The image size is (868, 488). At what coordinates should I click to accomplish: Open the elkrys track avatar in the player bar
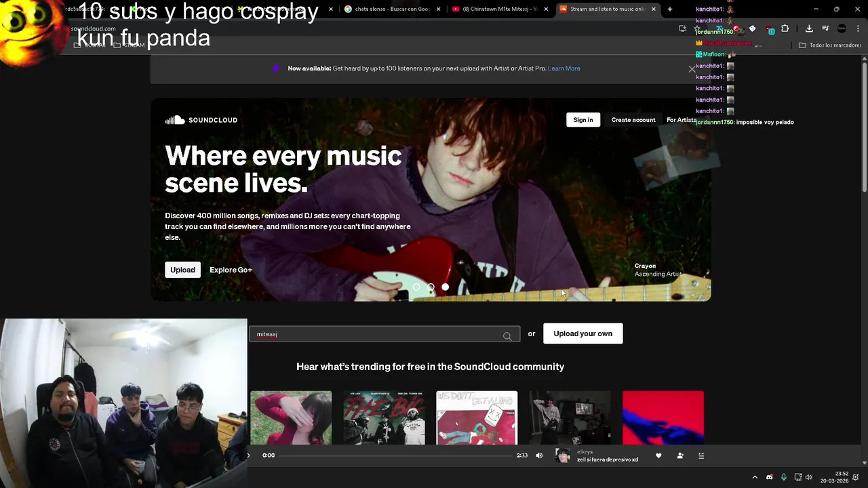(x=563, y=455)
